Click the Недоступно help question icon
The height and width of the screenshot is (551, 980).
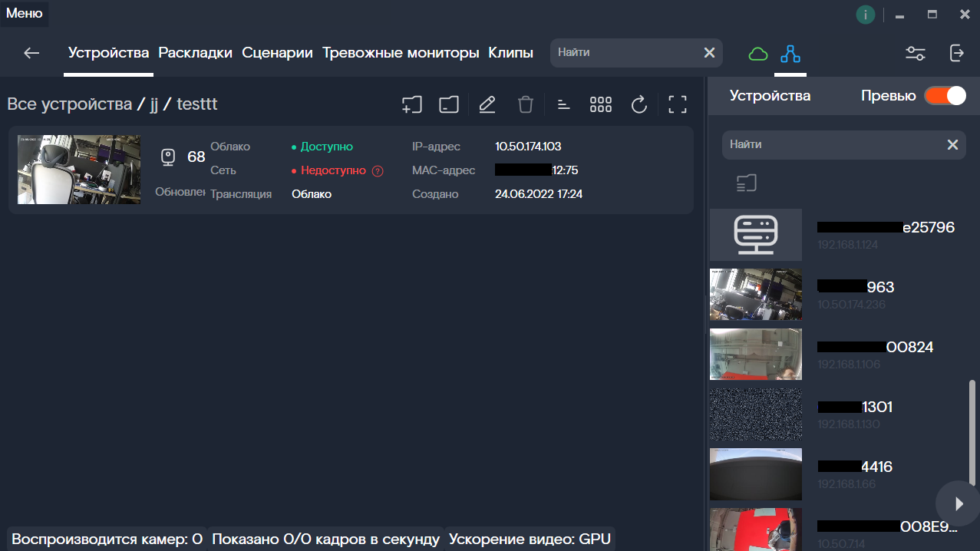[x=378, y=171]
